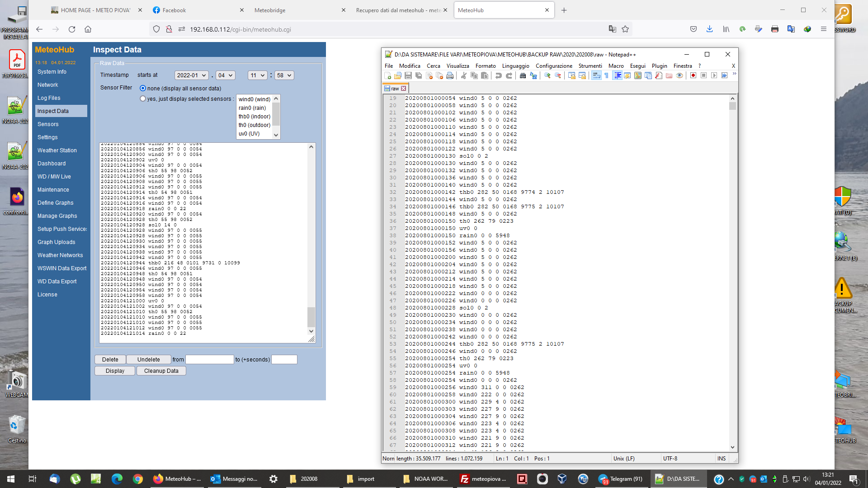Open the Weather Networks sidebar link

point(60,255)
